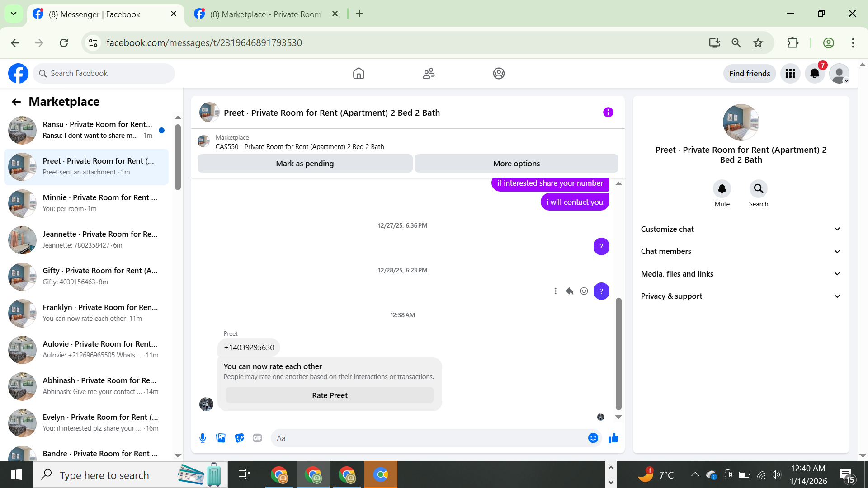Click the Rate Preet button
The height and width of the screenshot is (488, 868).
[330, 395]
